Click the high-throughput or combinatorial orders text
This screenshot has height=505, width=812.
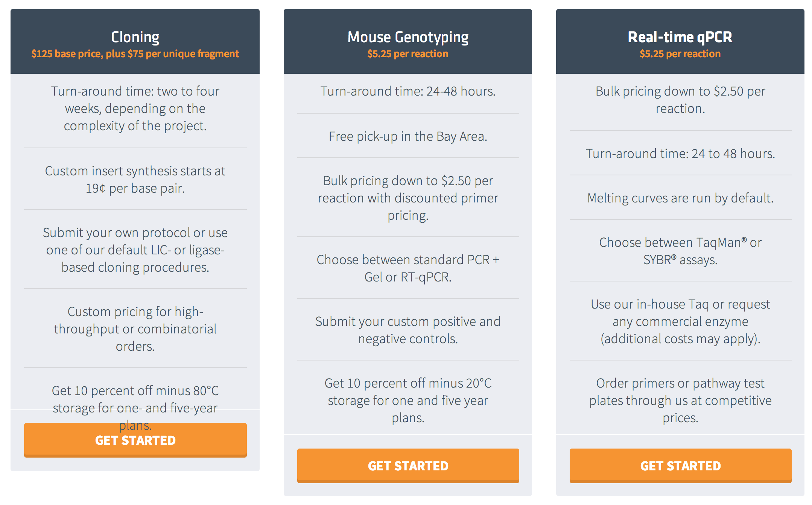[135, 329]
